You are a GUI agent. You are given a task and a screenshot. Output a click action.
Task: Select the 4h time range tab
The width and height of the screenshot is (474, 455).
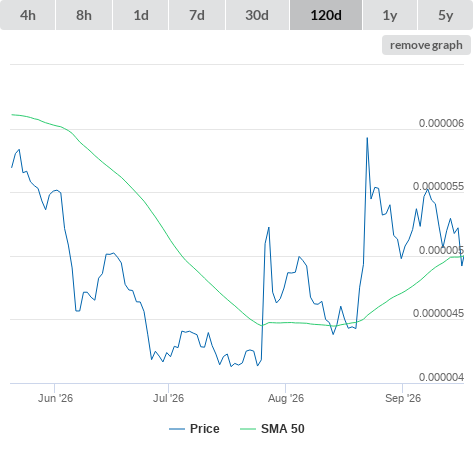click(28, 15)
